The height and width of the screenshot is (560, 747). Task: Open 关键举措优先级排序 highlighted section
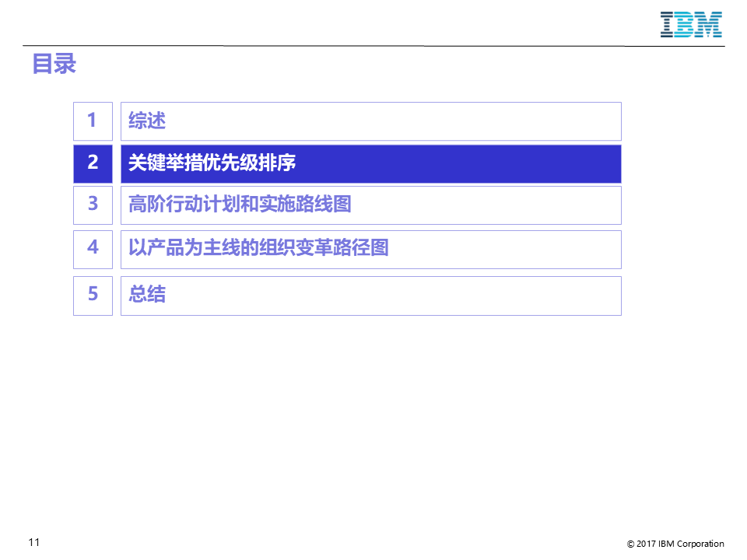tap(212, 163)
